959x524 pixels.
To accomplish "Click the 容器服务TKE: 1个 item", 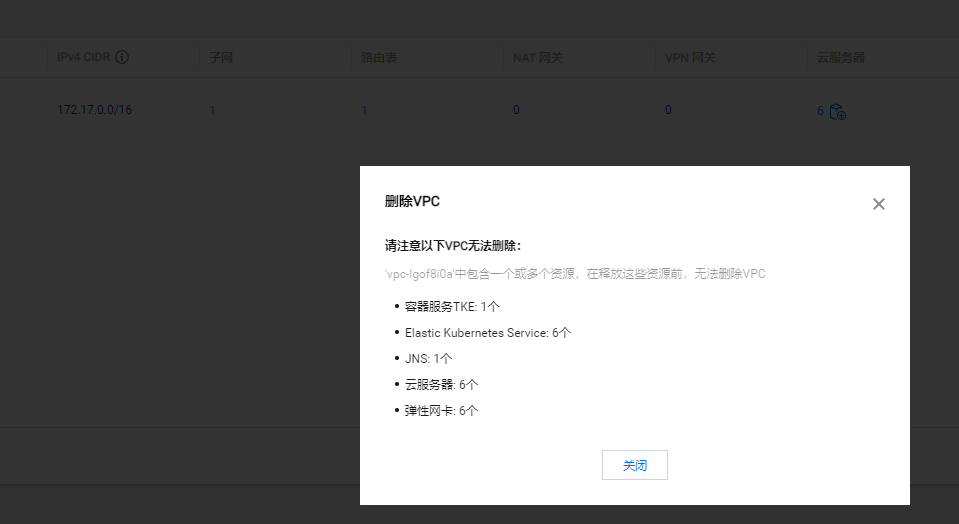I will [452, 307].
